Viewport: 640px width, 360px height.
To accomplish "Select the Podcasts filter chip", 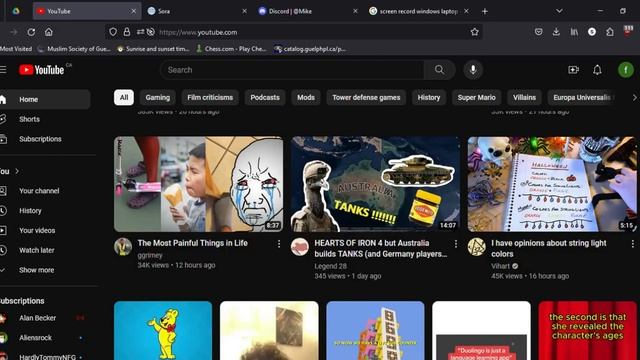I will click(265, 98).
